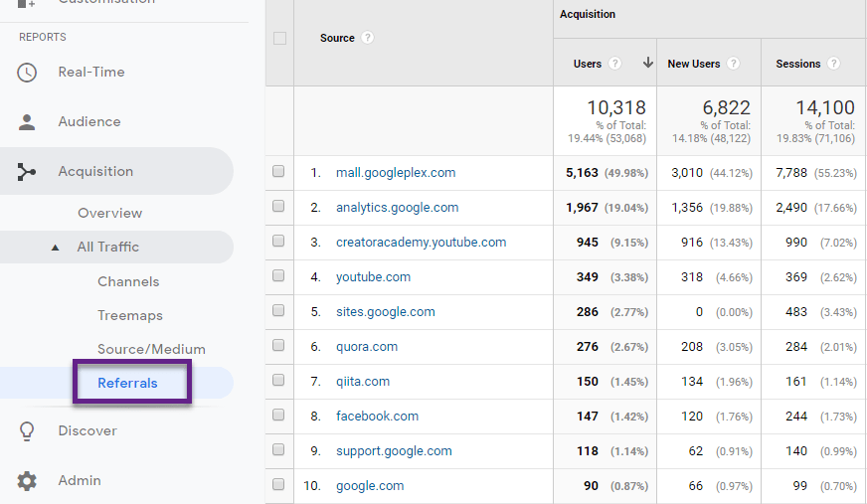Open the google.com source link

coord(370,486)
